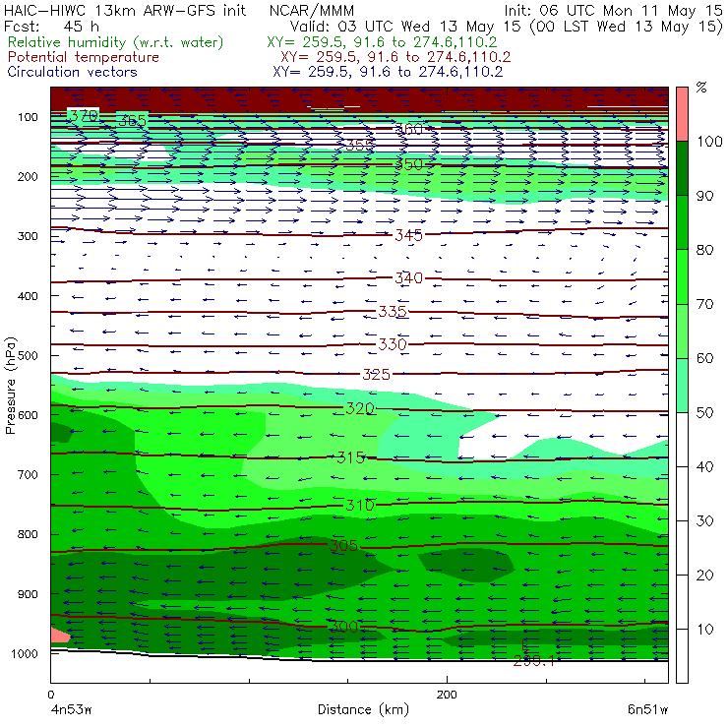Click the 'Potential temperature' legend text
Viewport: 728px width, 728px height.
click(84, 57)
